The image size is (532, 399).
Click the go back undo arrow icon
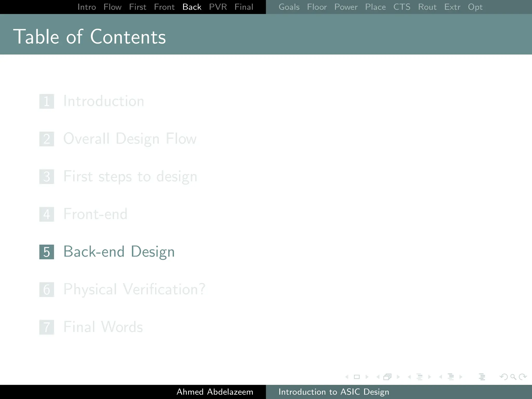pos(503,377)
